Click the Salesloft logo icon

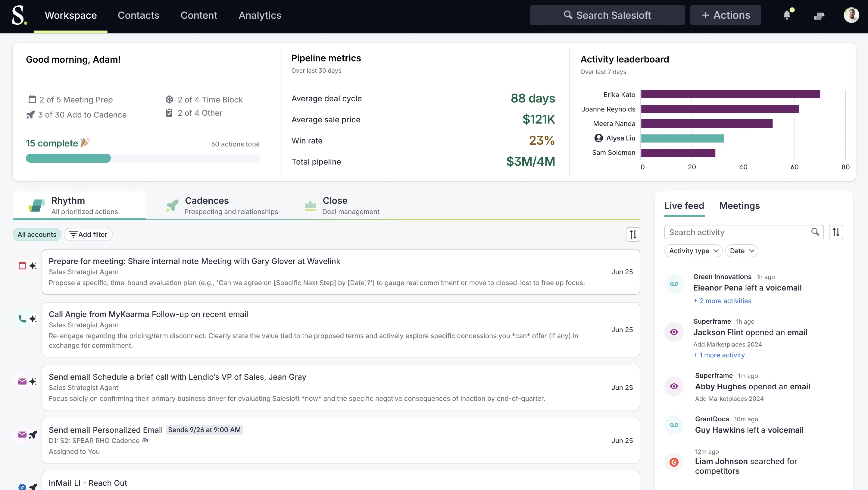(19, 15)
